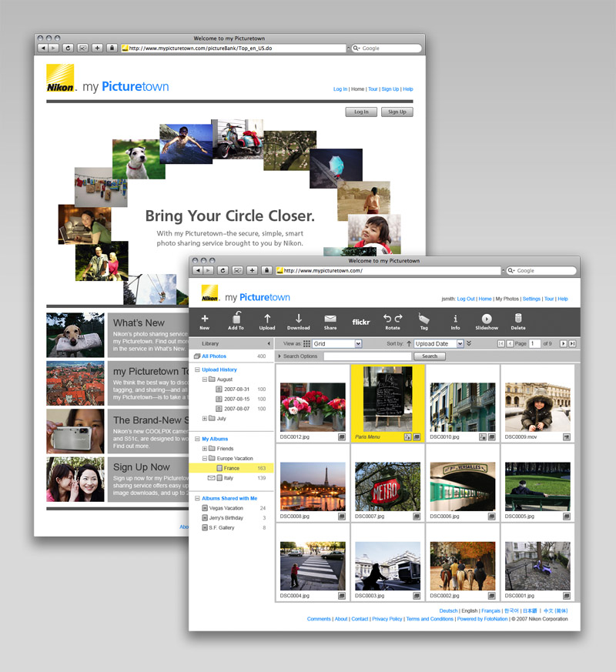Click the search options text field
Image resolution: width=616 pixels, height=672 pixels.
(x=367, y=356)
